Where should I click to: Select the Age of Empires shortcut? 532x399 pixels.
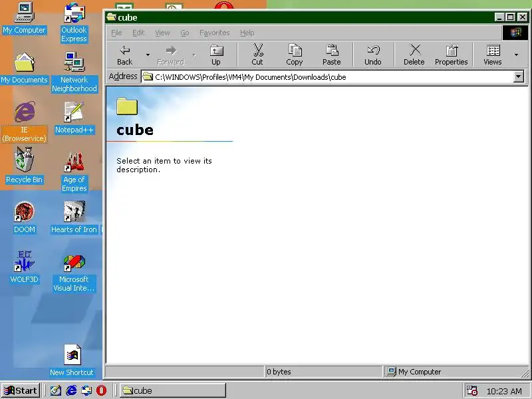tap(74, 172)
